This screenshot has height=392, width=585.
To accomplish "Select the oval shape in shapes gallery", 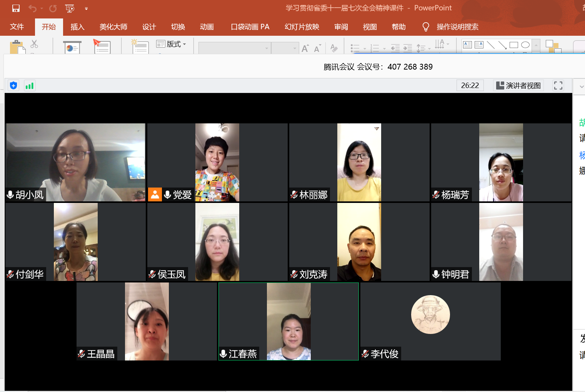I will (525, 45).
